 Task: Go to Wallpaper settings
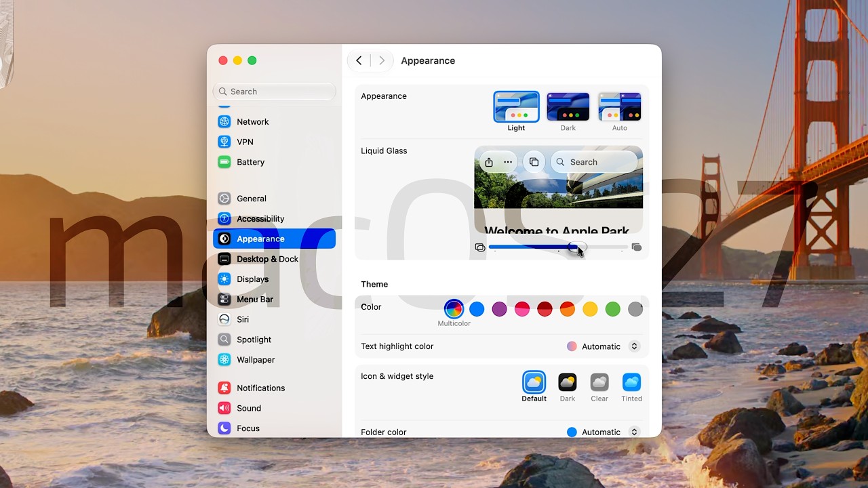pos(274,360)
